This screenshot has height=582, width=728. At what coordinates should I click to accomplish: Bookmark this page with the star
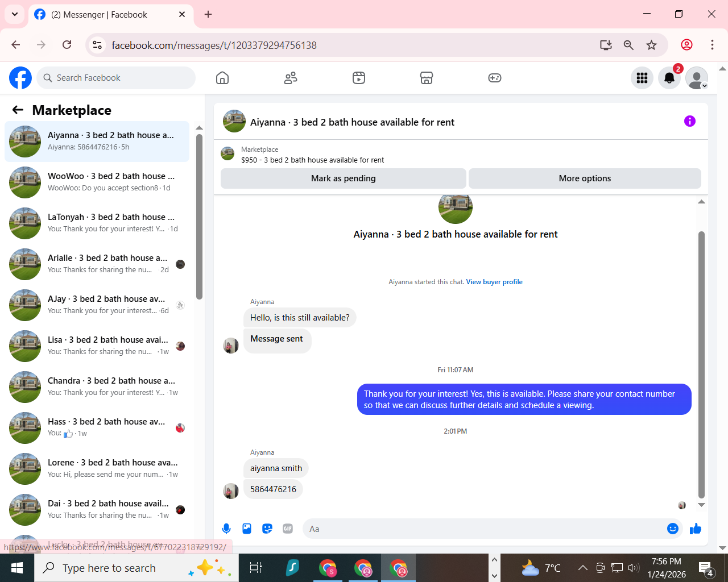pos(652,45)
